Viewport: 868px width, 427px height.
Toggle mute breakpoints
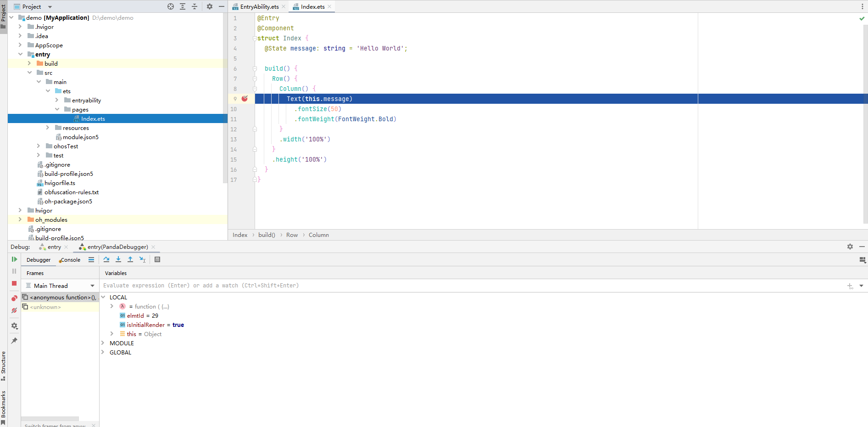coord(14,310)
